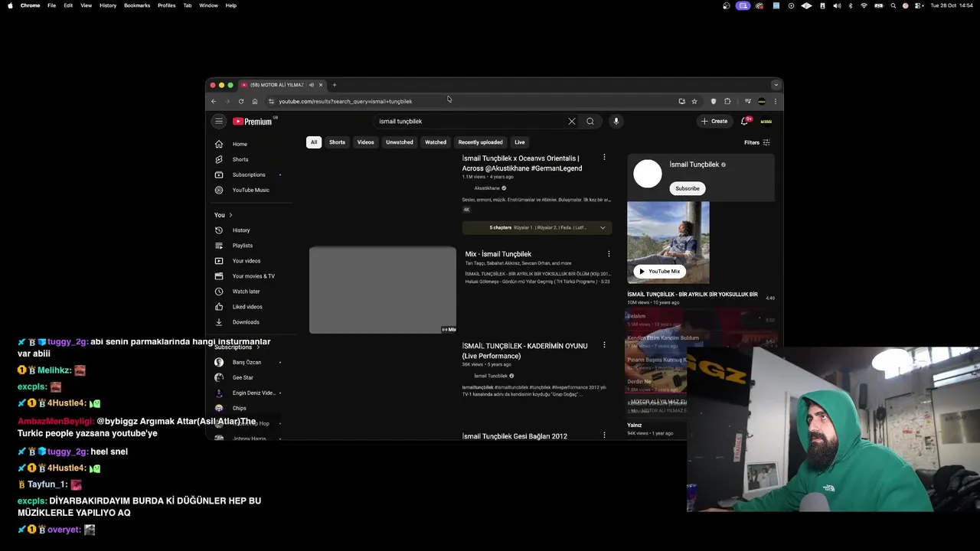Open the account avatar menu

tap(766, 121)
